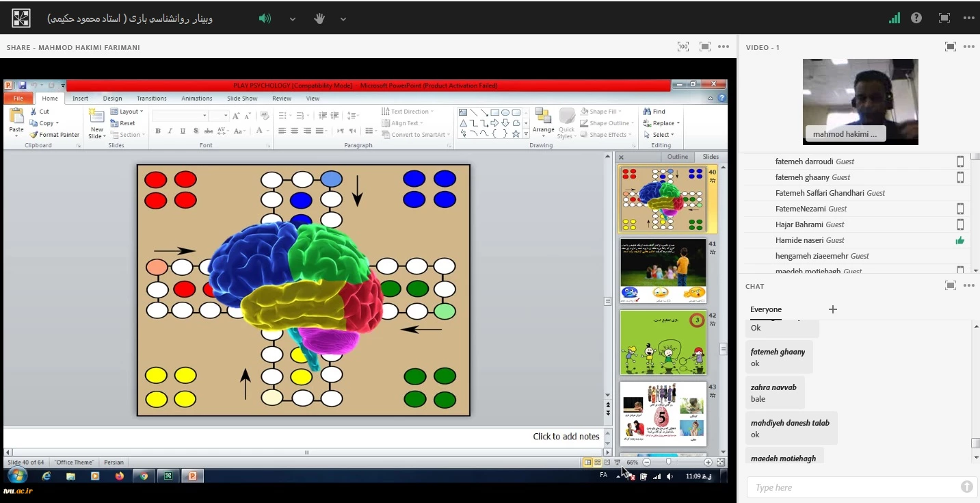Expand the speaker options dropdown arrow
Image resolution: width=980 pixels, height=503 pixels.
[x=293, y=19]
